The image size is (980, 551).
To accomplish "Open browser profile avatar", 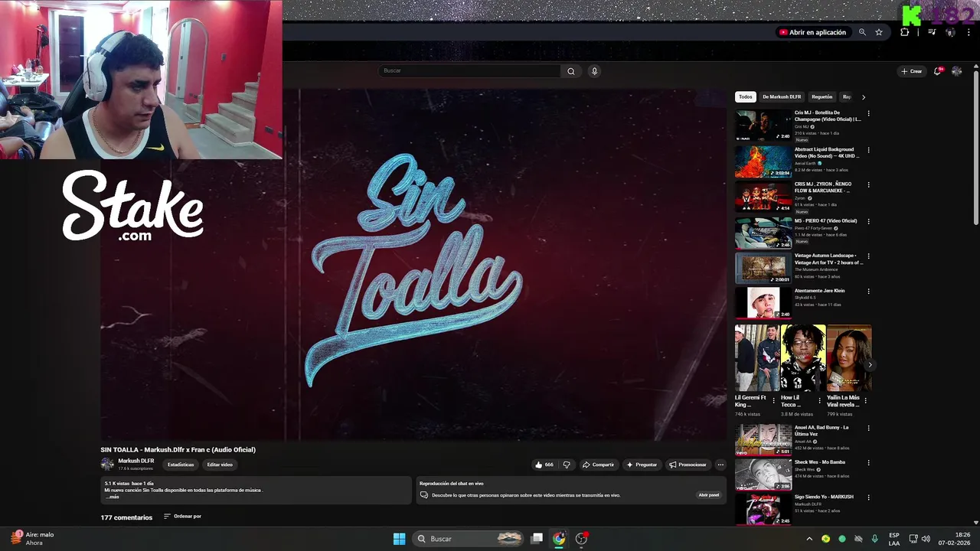I will 950,32.
